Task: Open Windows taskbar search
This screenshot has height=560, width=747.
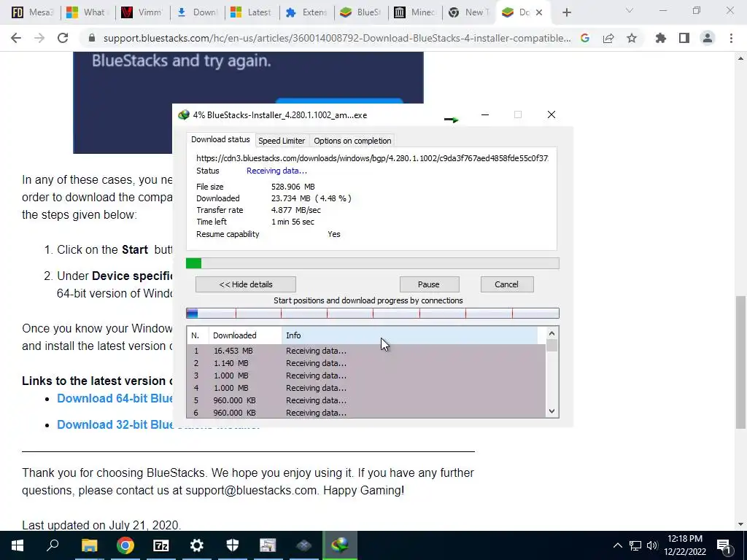Action: pos(53,545)
